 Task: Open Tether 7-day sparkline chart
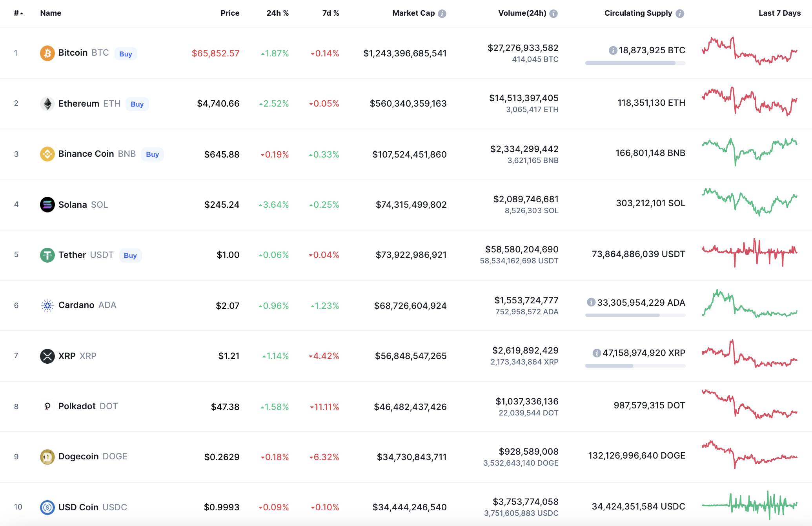[x=750, y=252]
